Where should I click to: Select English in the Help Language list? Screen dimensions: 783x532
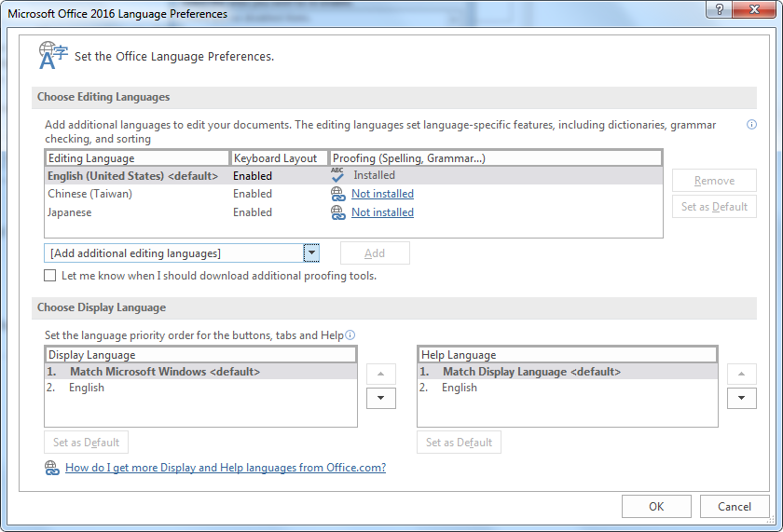(568, 388)
